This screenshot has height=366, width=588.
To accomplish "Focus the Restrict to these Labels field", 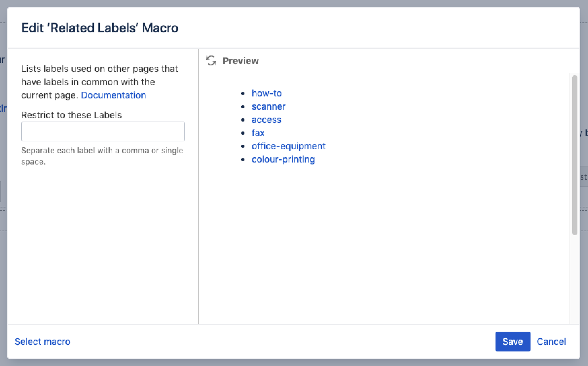I will point(103,131).
